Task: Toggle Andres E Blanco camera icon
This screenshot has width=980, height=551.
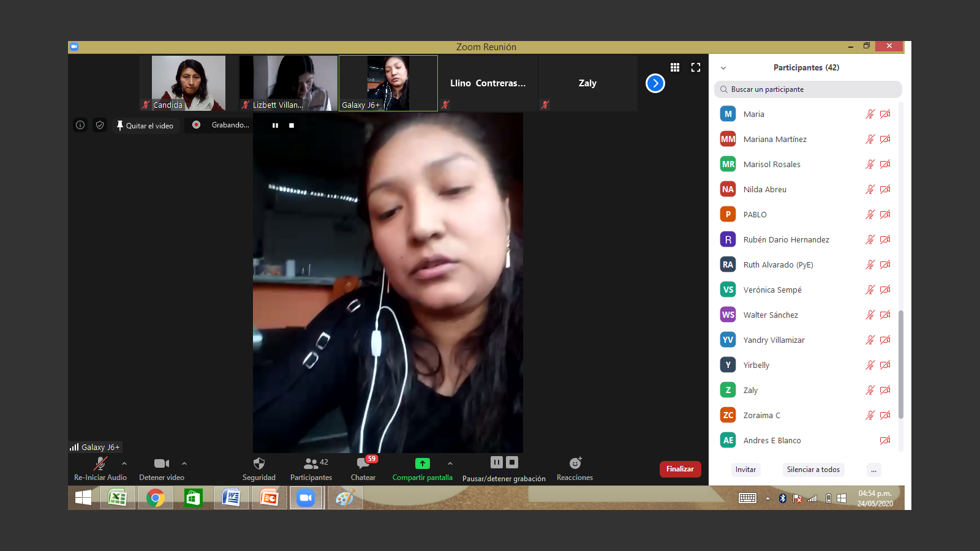Action: pyautogui.click(x=885, y=440)
